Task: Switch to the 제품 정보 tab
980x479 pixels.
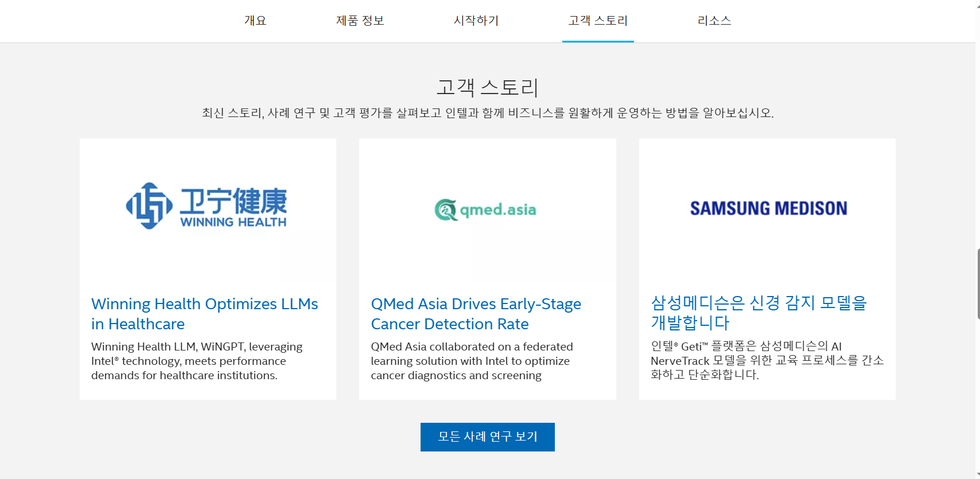Action: tap(360, 21)
